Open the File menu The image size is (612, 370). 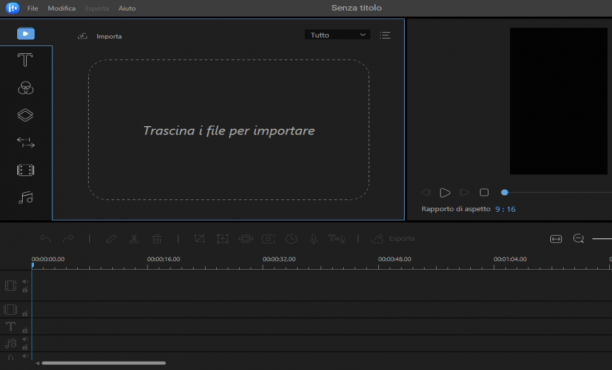click(32, 8)
